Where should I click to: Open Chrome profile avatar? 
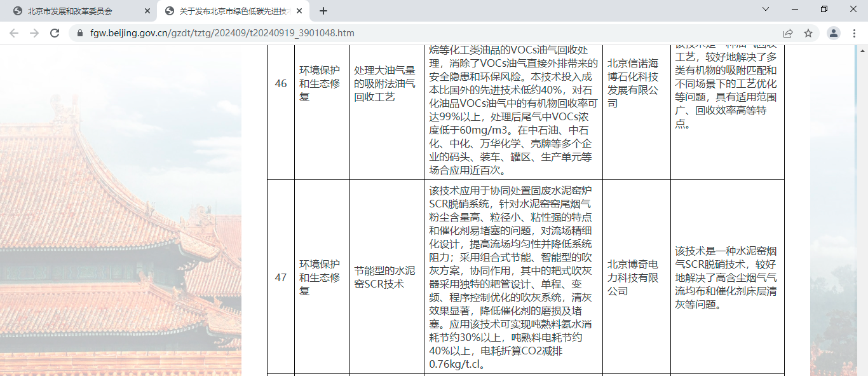(x=834, y=33)
